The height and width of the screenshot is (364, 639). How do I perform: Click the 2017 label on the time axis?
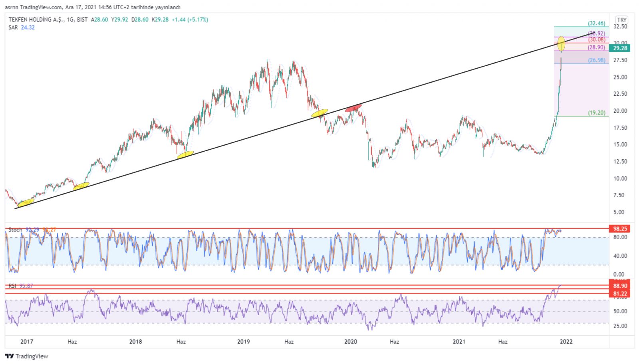point(27,342)
